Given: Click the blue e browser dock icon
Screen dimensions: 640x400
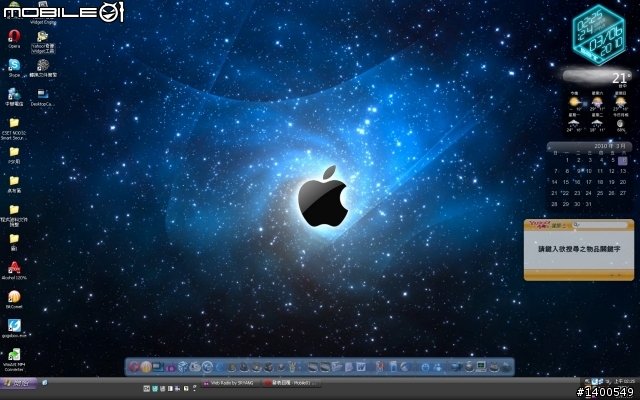Looking at the screenshot, I should (220, 367).
